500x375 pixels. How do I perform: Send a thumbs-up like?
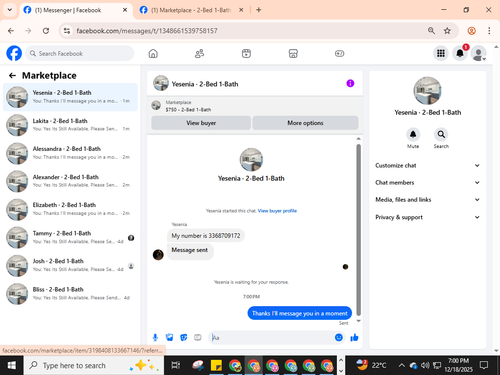pos(354,338)
